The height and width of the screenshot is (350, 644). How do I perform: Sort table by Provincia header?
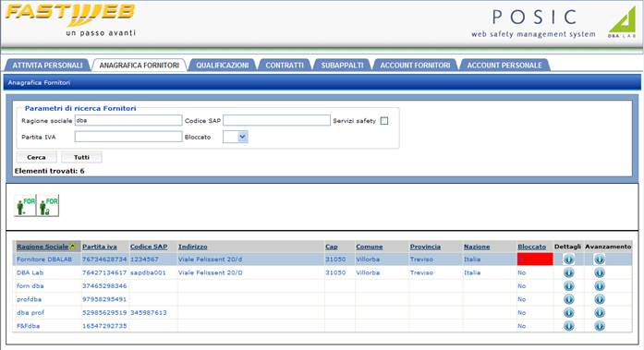[425, 247]
